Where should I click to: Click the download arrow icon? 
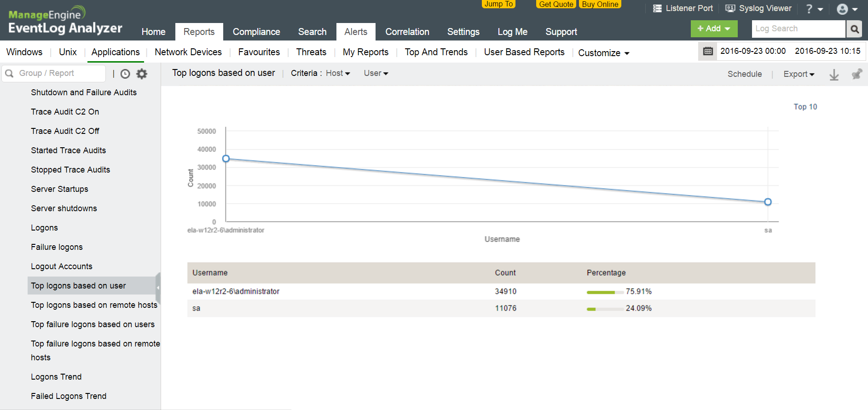[833, 75]
